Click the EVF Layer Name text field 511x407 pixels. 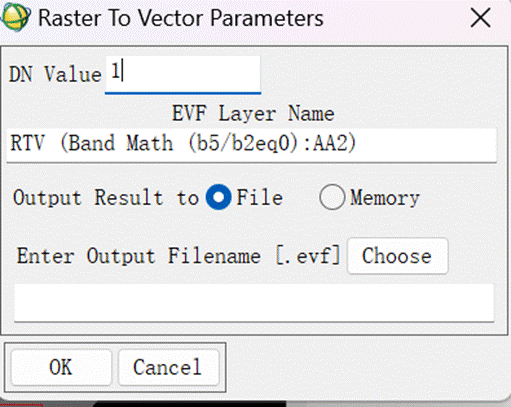pyautogui.click(x=252, y=145)
